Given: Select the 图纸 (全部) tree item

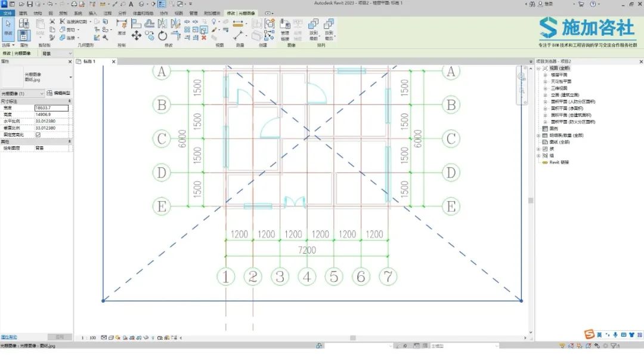Looking at the screenshot, I should coord(560,142).
